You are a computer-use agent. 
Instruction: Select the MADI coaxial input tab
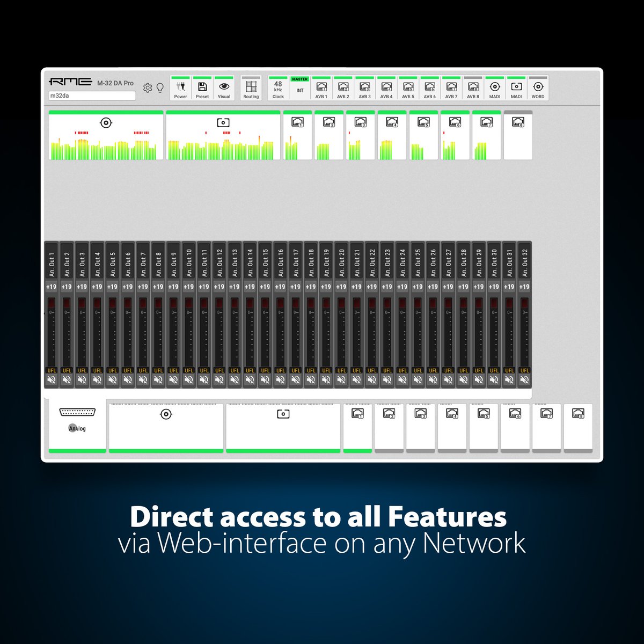(x=494, y=89)
